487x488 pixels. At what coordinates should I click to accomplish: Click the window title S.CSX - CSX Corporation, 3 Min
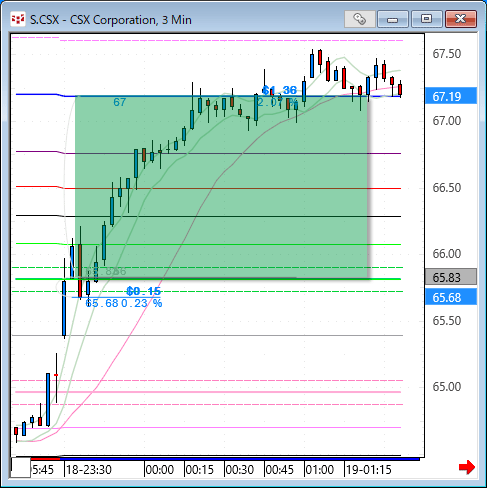click(x=111, y=20)
